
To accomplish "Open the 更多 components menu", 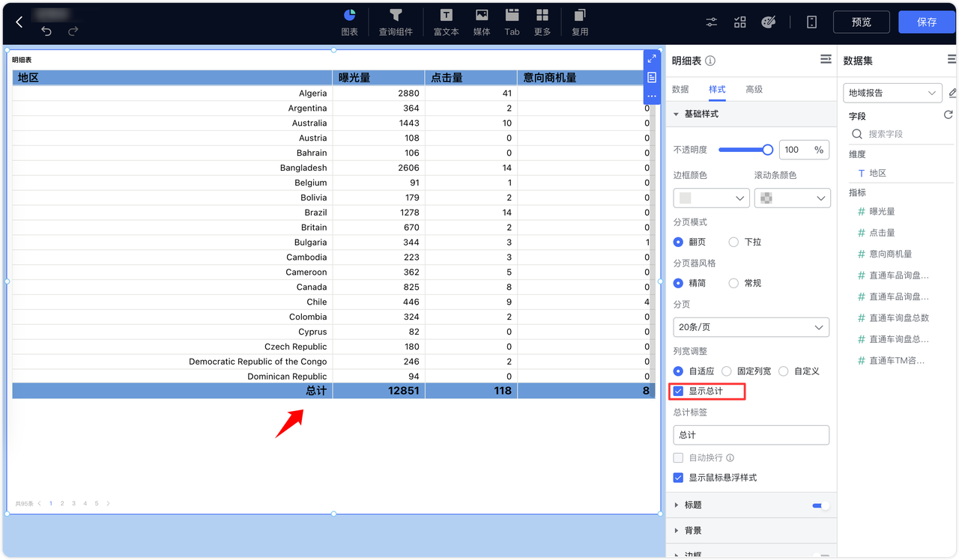I will (x=542, y=22).
